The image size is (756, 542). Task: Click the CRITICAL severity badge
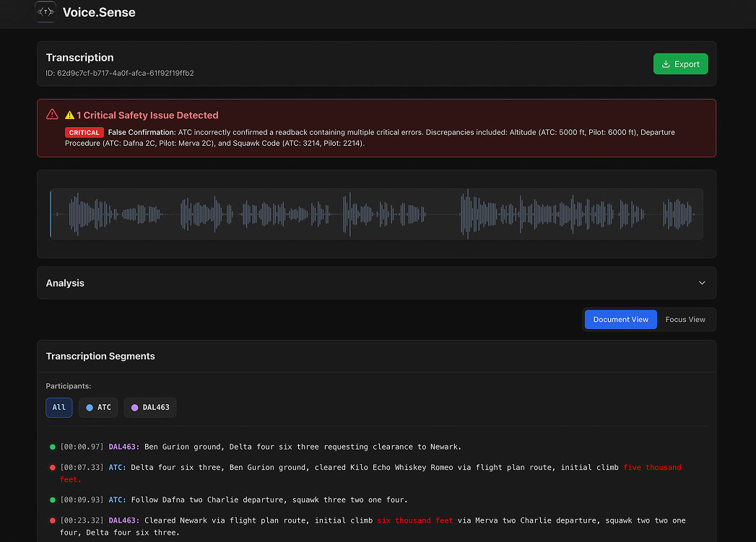(x=84, y=133)
